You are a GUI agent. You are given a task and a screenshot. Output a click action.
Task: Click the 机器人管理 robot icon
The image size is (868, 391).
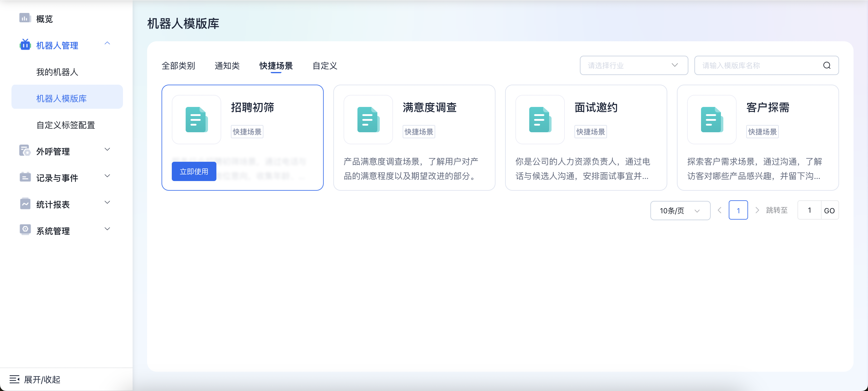coord(25,45)
